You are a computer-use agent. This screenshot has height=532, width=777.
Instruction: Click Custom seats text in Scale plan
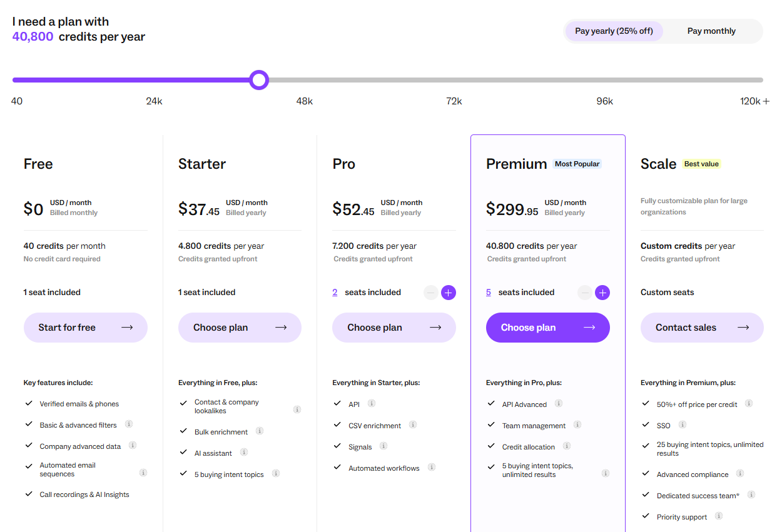click(x=668, y=292)
